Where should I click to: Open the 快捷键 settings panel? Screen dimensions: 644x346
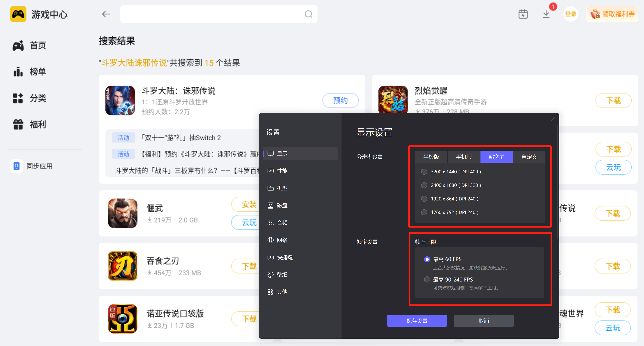[x=284, y=257]
